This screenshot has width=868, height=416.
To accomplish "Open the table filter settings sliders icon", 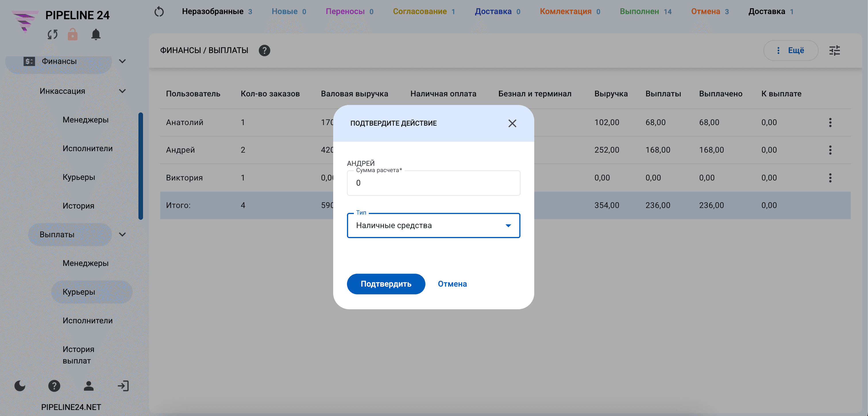I will click(x=834, y=50).
